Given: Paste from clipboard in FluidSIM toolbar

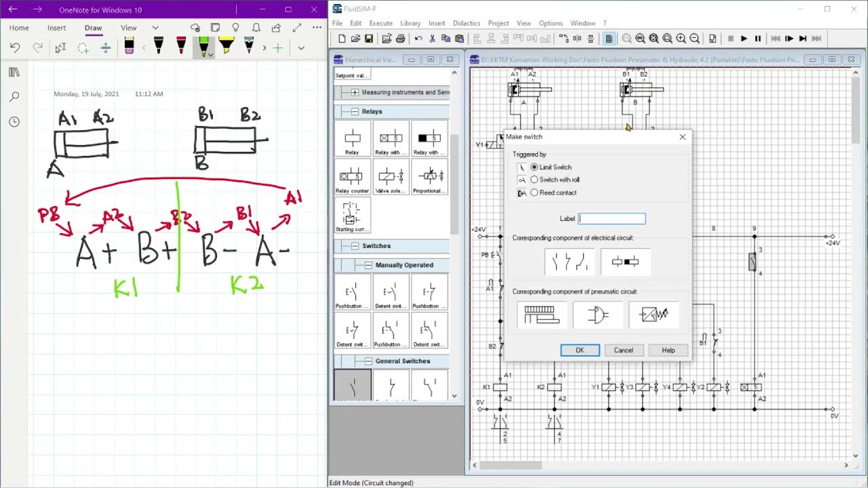Looking at the screenshot, I should click(x=459, y=39).
